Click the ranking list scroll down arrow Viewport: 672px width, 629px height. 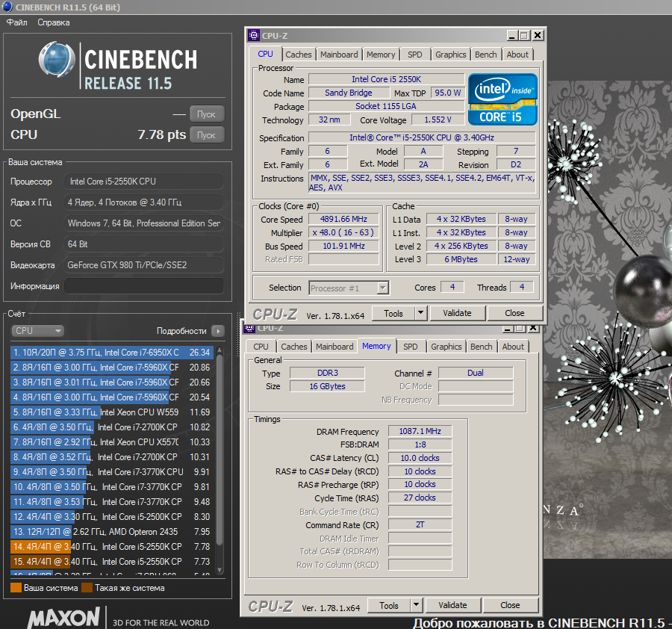220,570
